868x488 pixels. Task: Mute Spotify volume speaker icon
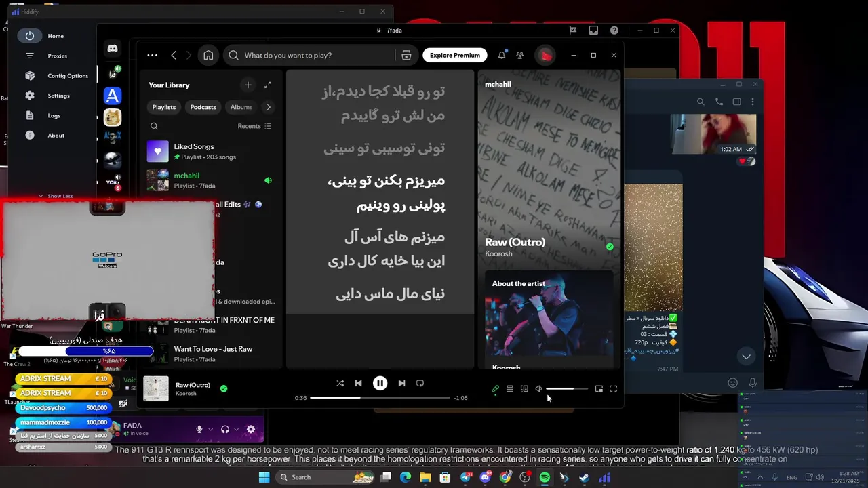tap(538, 389)
